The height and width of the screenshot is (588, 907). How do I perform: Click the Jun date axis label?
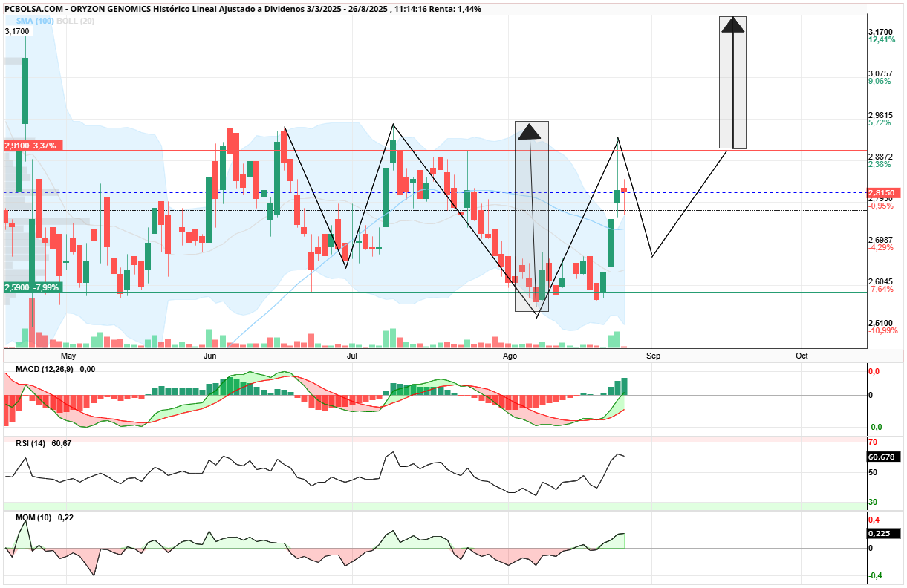click(210, 356)
